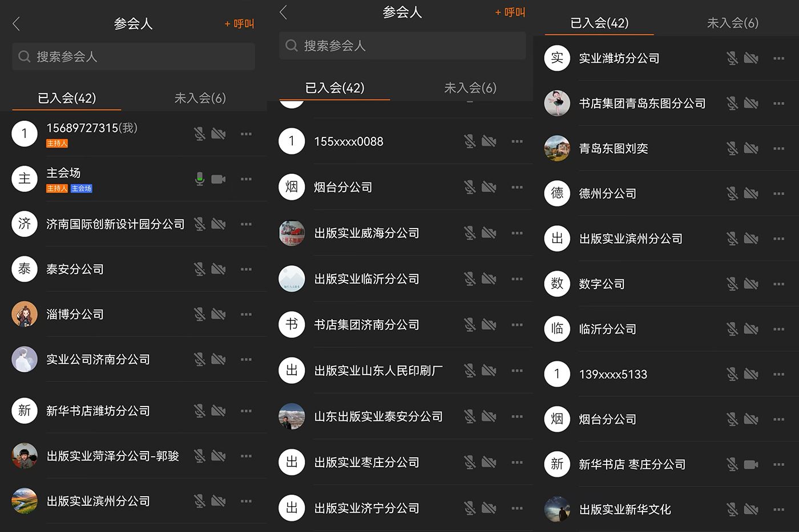
Task: Open the avatar of 青岛东图刘奕
Action: [x=557, y=148]
